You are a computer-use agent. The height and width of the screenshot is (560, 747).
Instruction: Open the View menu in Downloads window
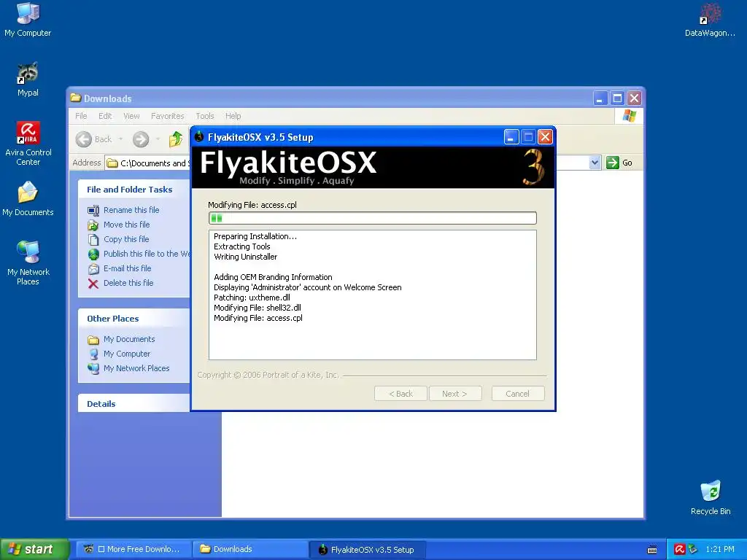[131, 116]
